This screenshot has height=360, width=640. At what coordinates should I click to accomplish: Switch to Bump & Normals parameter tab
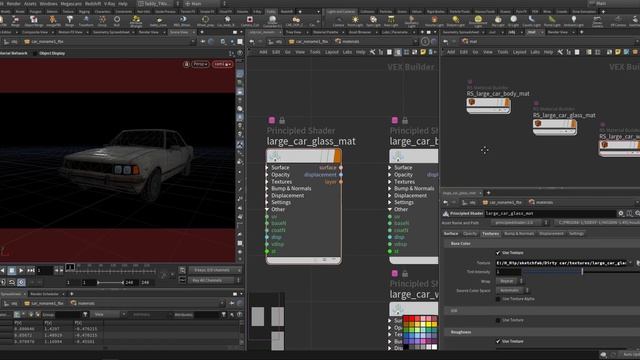tap(519, 233)
